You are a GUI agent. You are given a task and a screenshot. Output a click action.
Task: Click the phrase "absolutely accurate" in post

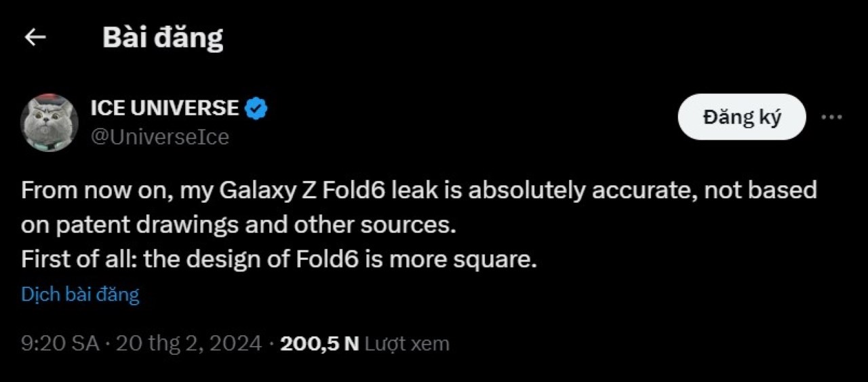pyautogui.click(x=579, y=191)
